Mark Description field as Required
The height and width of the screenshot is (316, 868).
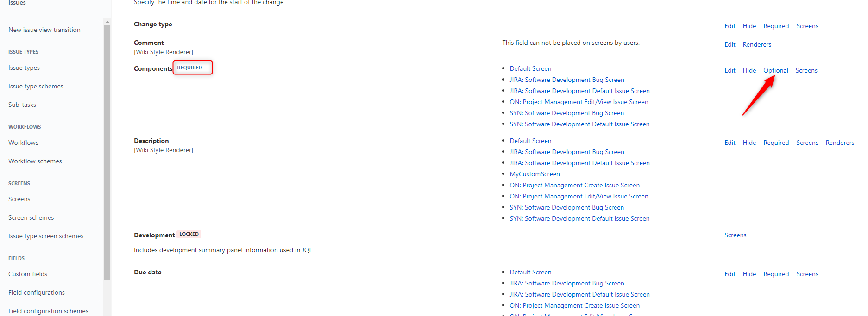point(776,143)
